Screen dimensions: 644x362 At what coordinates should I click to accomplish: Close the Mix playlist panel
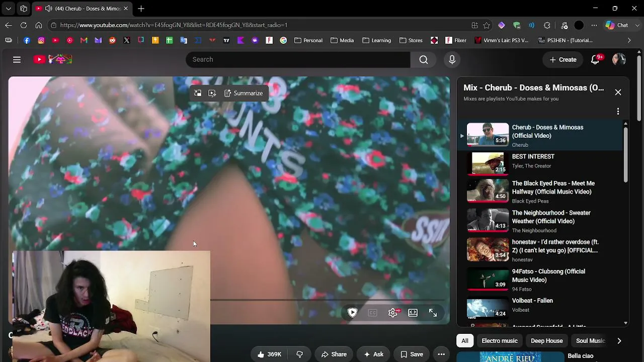click(x=618, y=92)
